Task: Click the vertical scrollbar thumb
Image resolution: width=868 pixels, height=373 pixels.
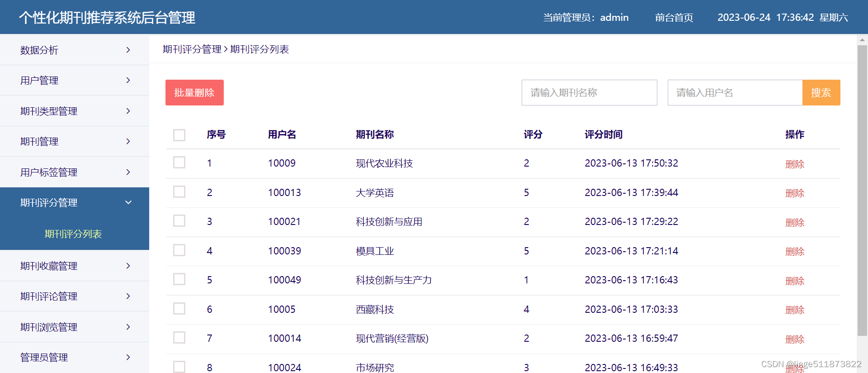Action: [x=862, y=190]
